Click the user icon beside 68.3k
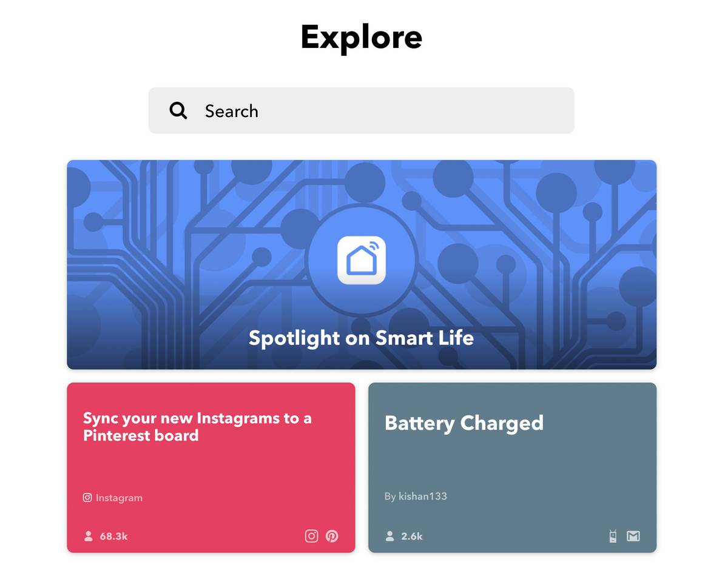This screenshot has width=728, height=568. point(89,536)
